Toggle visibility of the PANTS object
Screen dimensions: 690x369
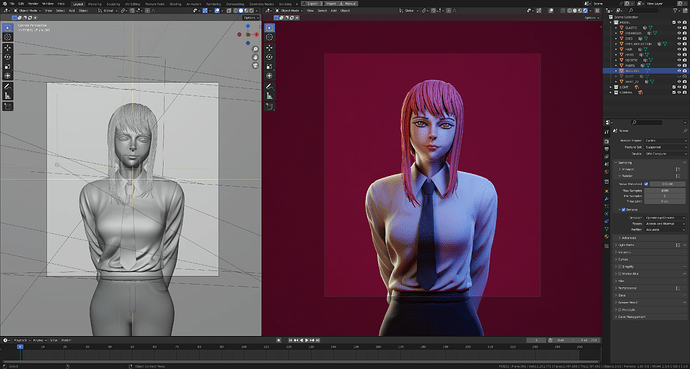tap(679, 65)
